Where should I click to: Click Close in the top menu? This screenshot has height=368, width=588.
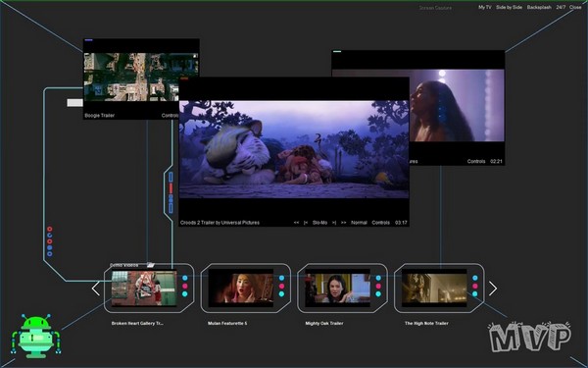coord(575,7)
